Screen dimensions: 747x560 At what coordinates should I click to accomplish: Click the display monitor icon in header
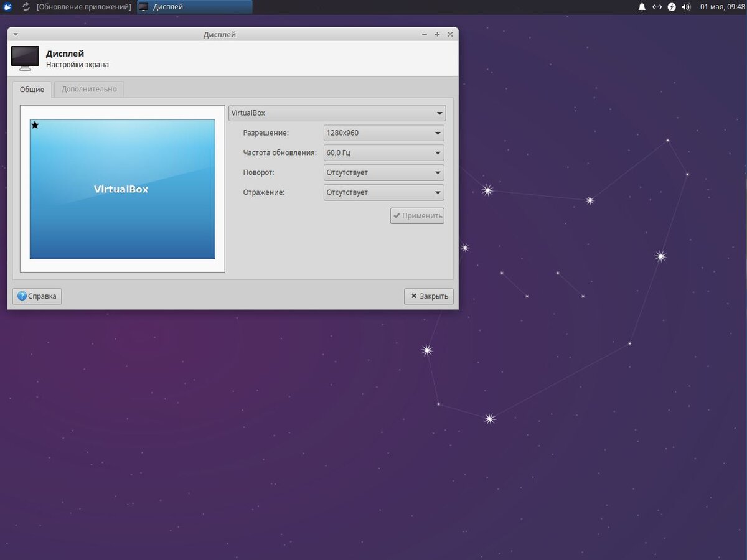point(25,58)
